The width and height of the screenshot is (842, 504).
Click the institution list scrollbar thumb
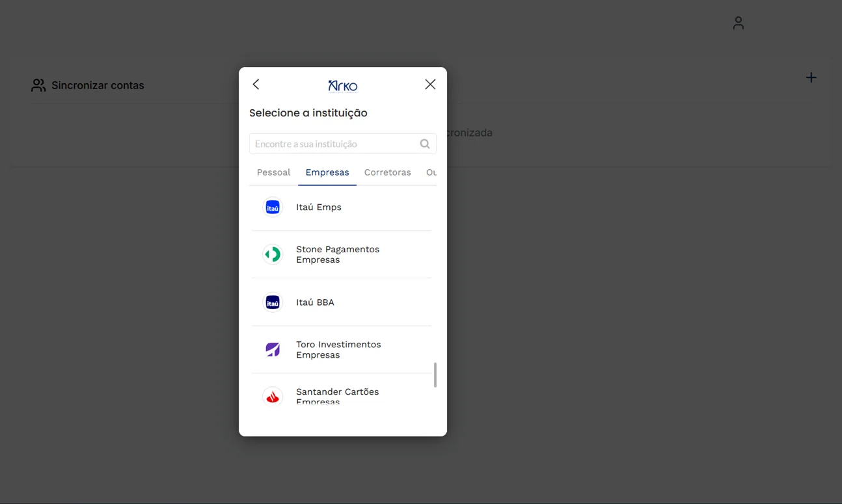435,375
